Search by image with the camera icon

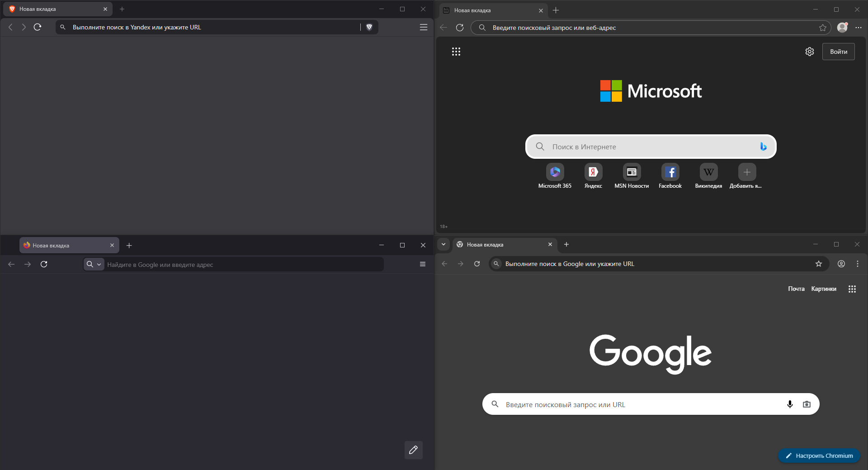point(807,404)
